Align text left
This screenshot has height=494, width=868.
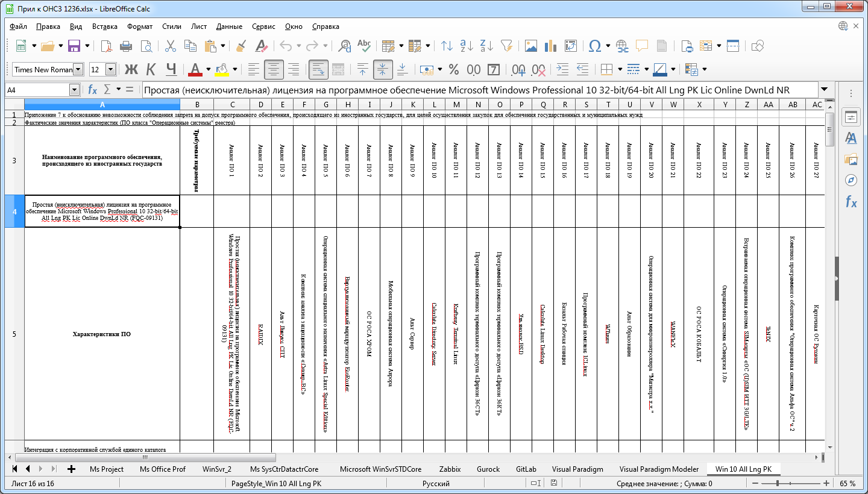[254, 69]
